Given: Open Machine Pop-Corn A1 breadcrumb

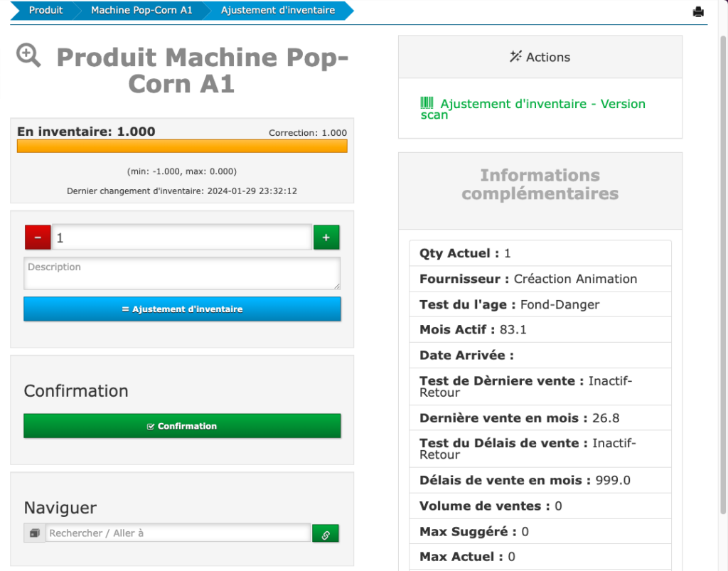Looking at the screenshot, I should coord(141,11).
